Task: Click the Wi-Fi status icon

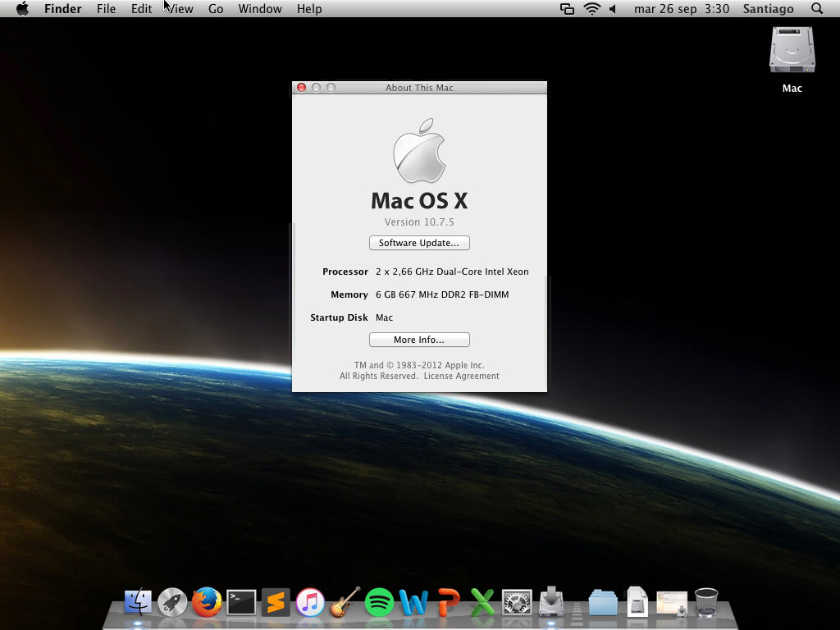Action: tap(591, 9)
